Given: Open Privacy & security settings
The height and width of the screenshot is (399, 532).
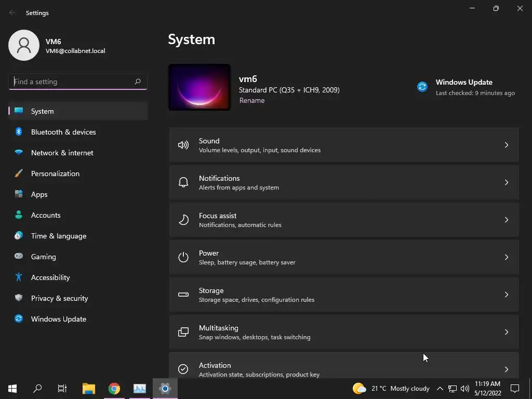Looking at the screenshot, I should point(78,298).
